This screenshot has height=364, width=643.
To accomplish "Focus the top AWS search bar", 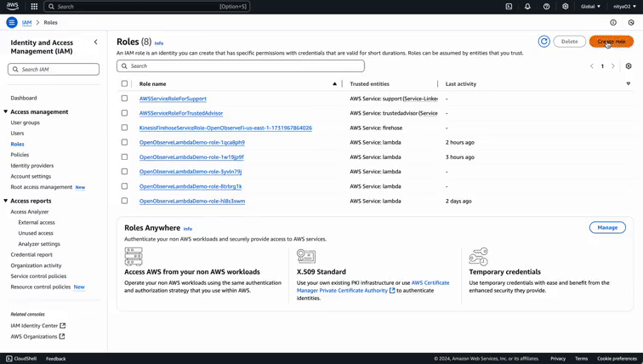I will (147, 7).
